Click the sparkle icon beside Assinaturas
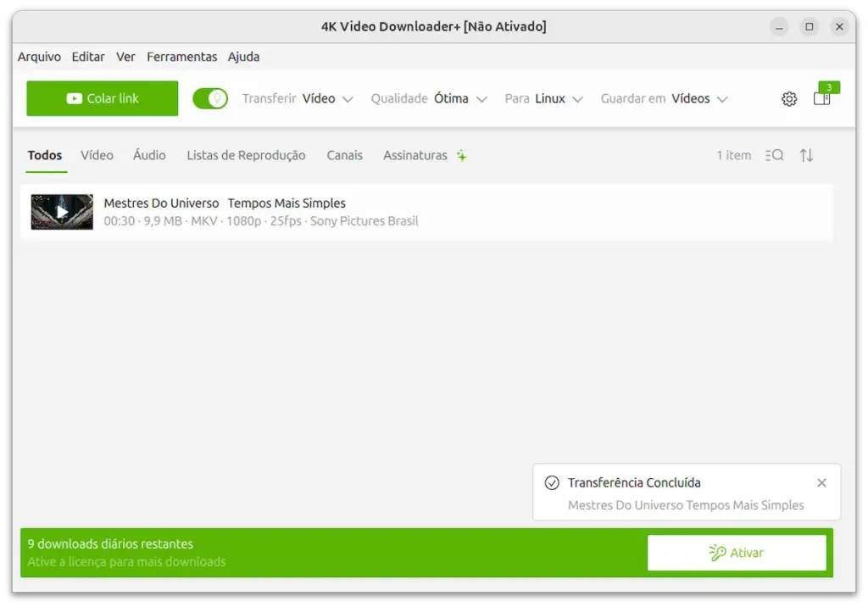868x607 pixels. 462,156
